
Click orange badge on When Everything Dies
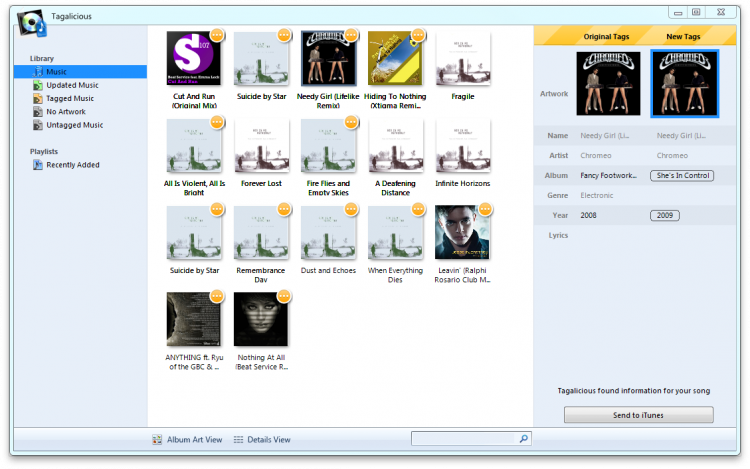(x=418, y=209)
